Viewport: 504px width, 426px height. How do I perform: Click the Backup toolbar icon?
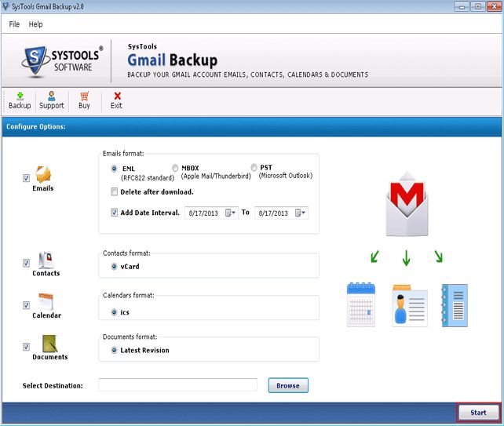[20, 96]
